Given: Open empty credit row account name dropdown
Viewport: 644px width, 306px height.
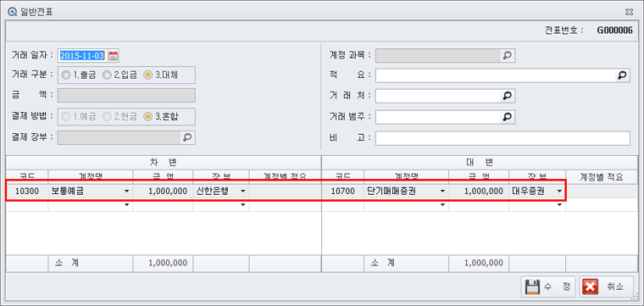Looking at the screenshot, I should click(x=442, y=204).
